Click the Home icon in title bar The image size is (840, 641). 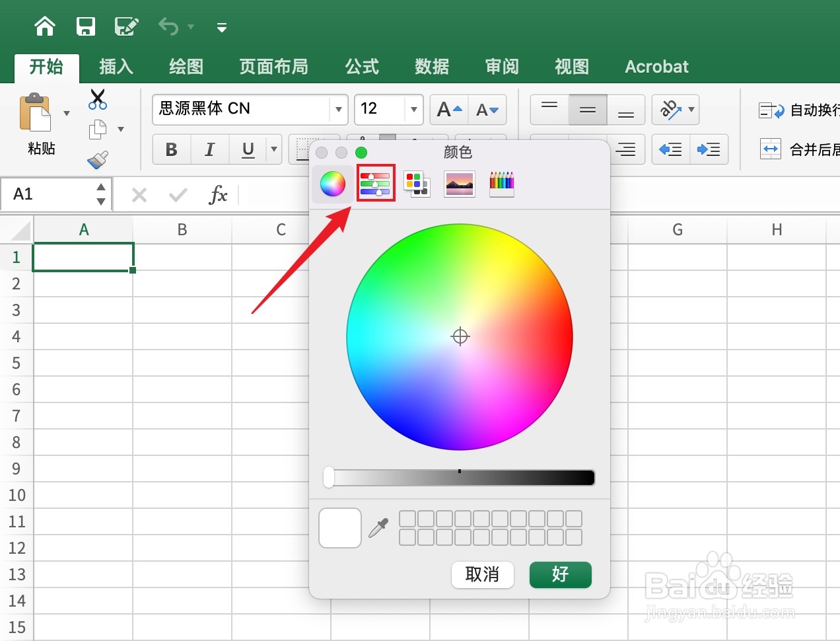[x=45, y=26]
